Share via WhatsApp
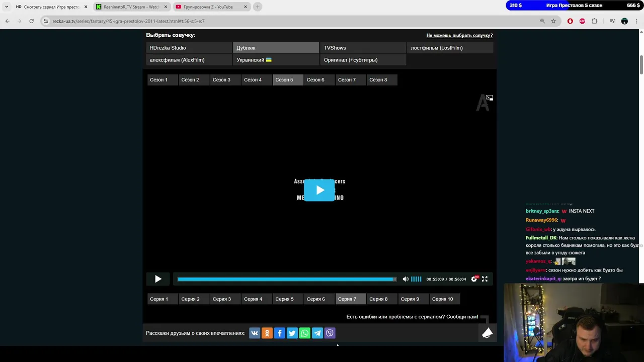Viewport: 644px width, 362px height. click(x=305, y=333)
